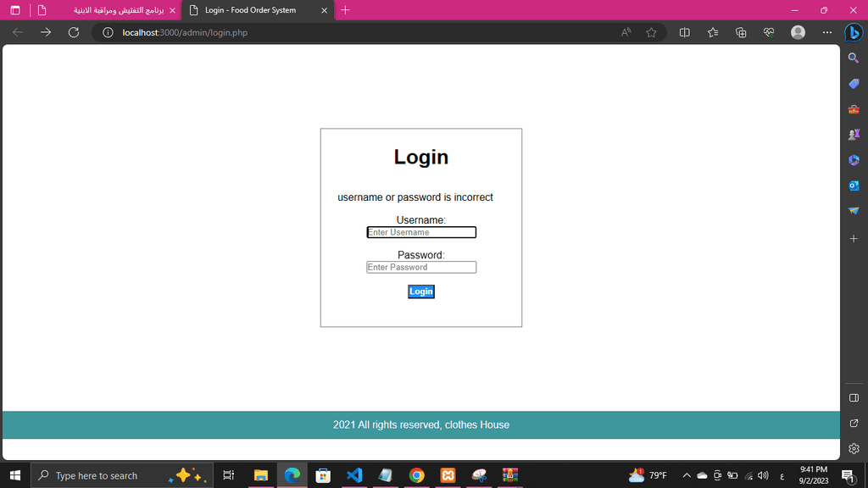This screenshot has width=868, height=488.
Task: Open the notification center icon
Action: click(x=848, y=475)
